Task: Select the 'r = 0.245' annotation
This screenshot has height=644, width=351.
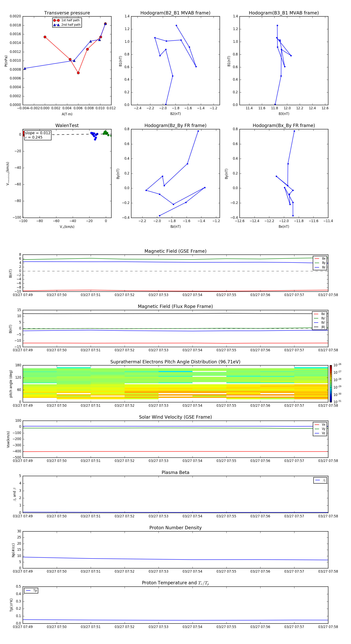Action: point(34,137)
